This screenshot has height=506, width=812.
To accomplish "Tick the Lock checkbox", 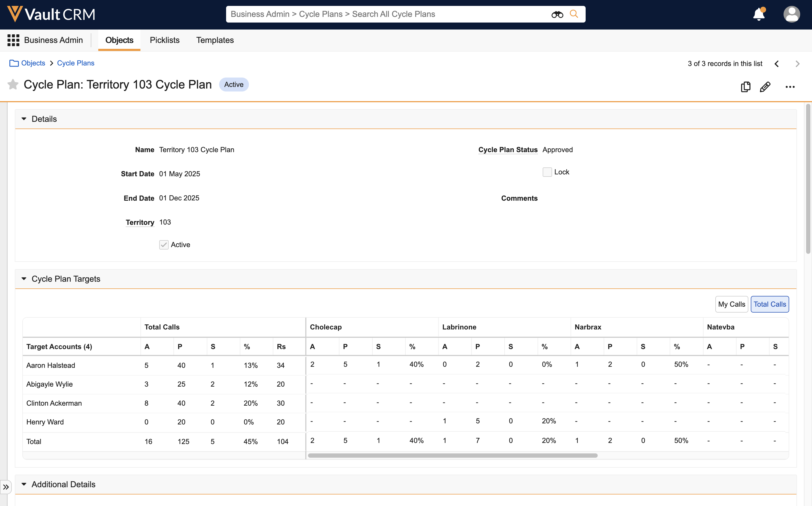I will [x=547, y=172].
